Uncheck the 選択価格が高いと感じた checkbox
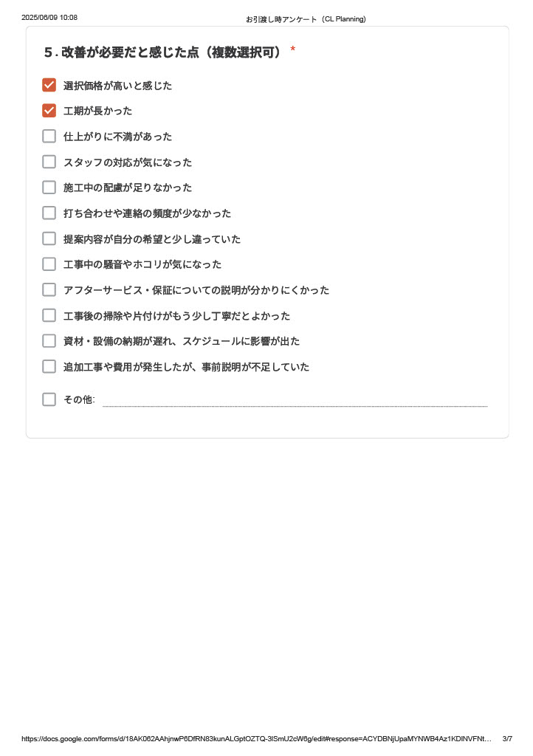533x756 pixels. point(49,85)
